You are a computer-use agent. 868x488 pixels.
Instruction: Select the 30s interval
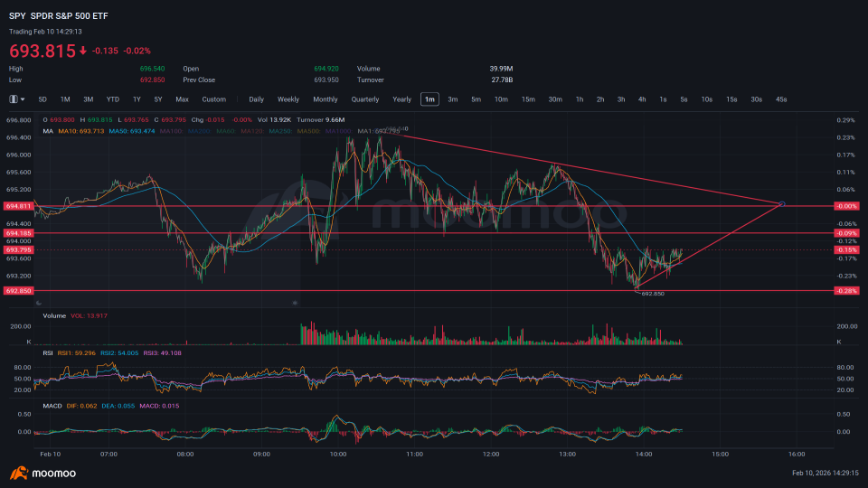click(x=757, y=99)
